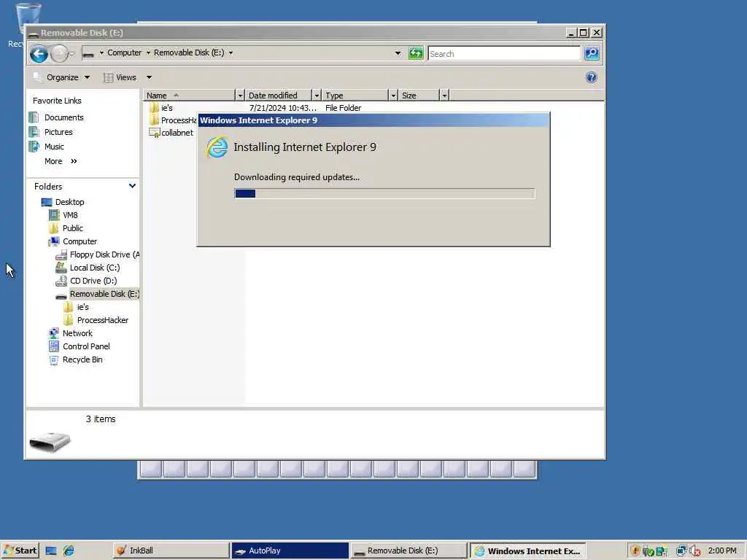This screenshot has width=747, height=560.
Task: Click the search magnifier button
Action: 592,53
